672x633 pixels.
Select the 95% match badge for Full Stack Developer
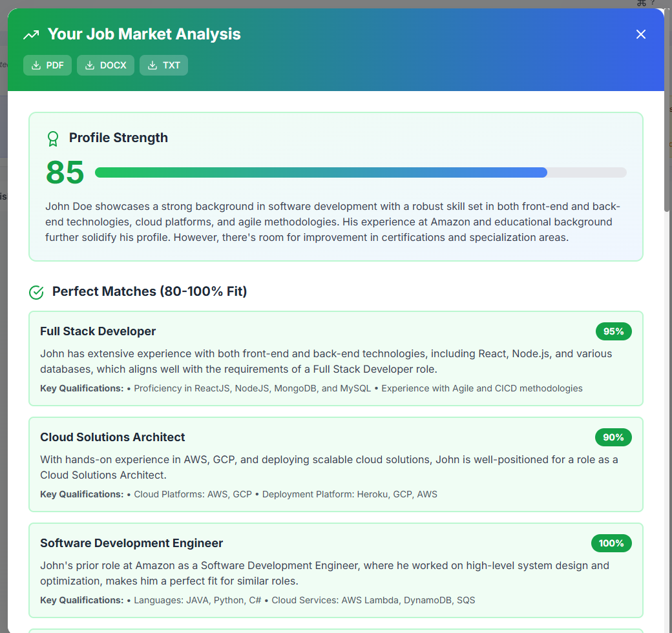click(613, 331)
